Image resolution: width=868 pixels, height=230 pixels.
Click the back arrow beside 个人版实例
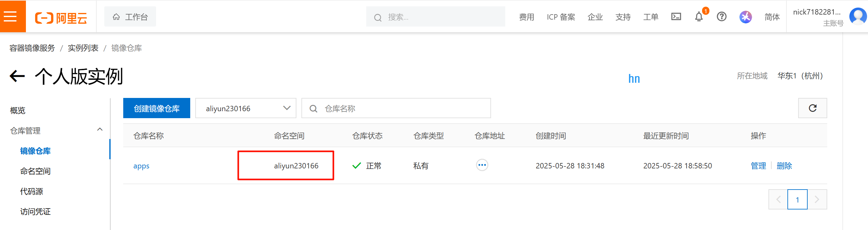[x=17, y=76]
